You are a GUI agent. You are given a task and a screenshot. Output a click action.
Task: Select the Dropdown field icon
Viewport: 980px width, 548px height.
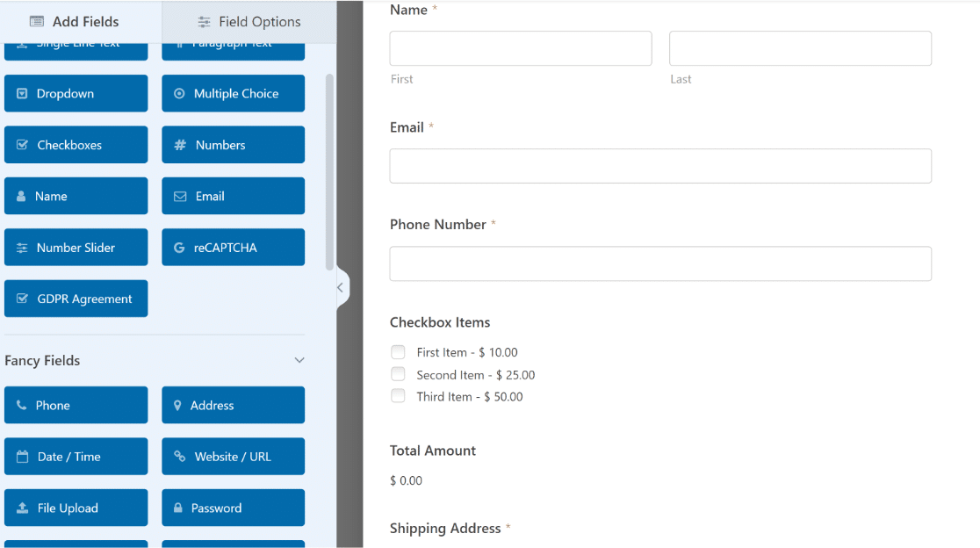pos(76,93)
